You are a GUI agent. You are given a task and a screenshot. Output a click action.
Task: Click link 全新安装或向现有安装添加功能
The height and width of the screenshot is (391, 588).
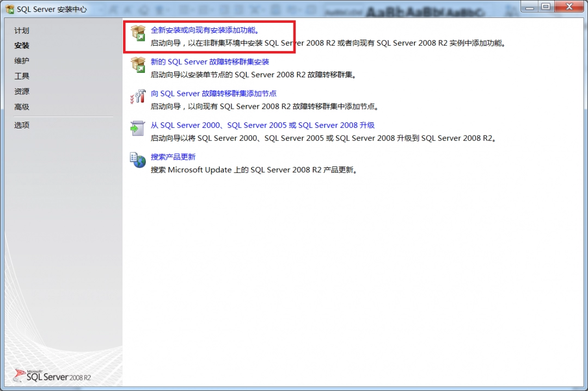coord(205,30)
